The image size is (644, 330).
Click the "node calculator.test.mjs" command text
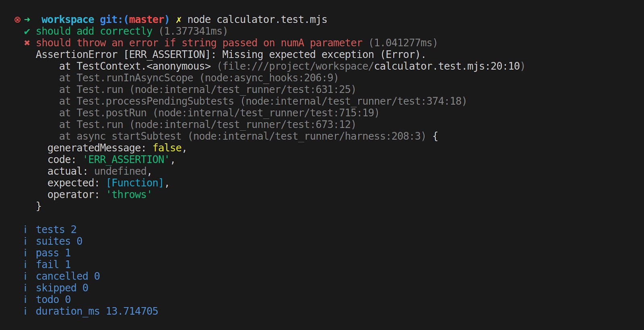click(x=257, y=20)
